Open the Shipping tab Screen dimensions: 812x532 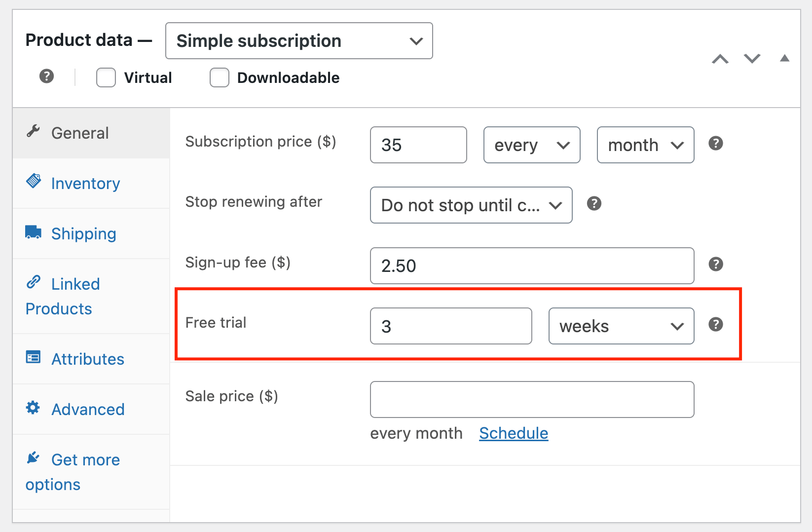[91, 234]
